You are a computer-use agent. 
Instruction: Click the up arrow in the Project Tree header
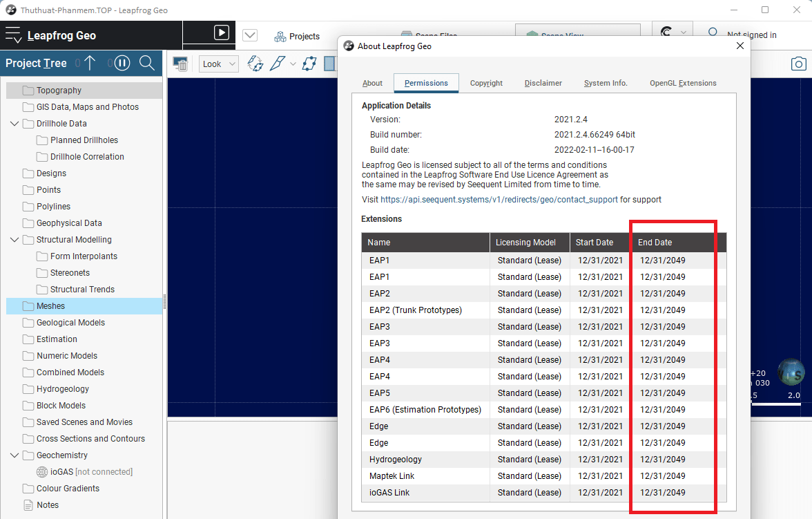click(90, 64)
